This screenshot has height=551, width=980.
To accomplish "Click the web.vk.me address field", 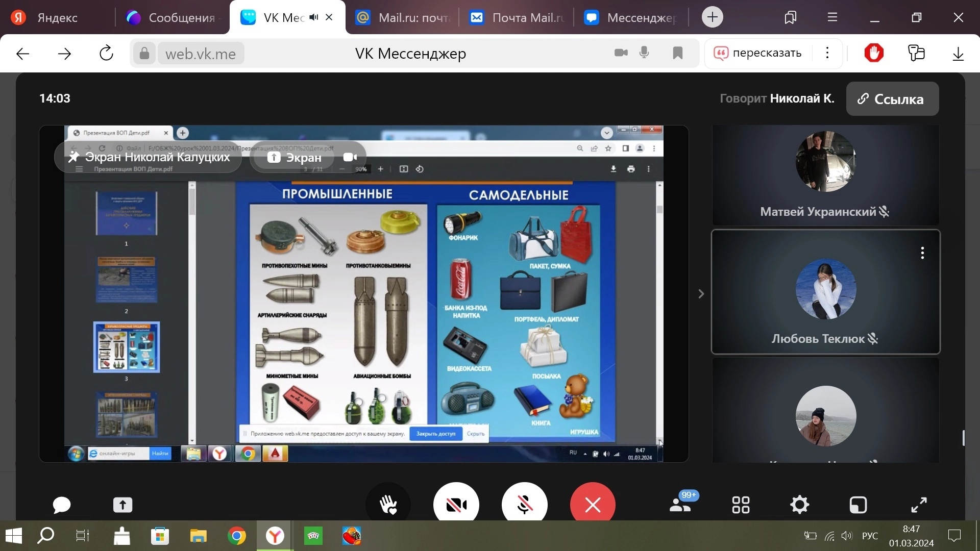I will (201, 54).
